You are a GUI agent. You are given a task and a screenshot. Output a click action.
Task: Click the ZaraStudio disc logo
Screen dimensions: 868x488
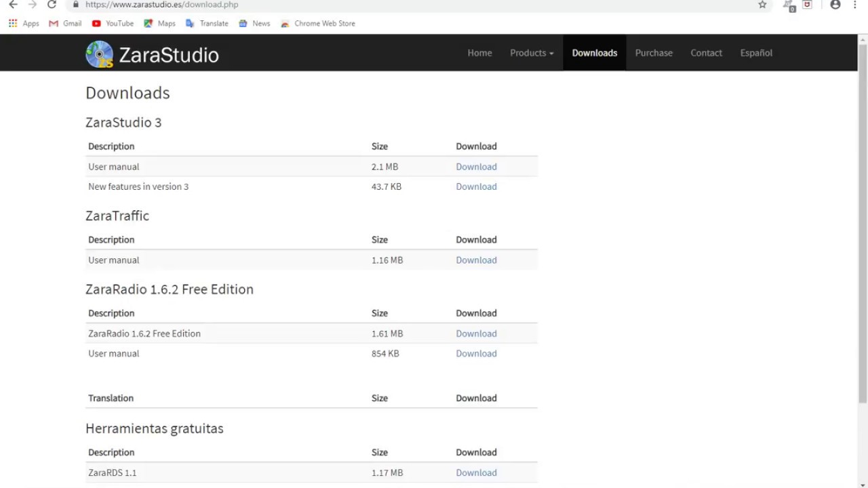coord(100,54)
